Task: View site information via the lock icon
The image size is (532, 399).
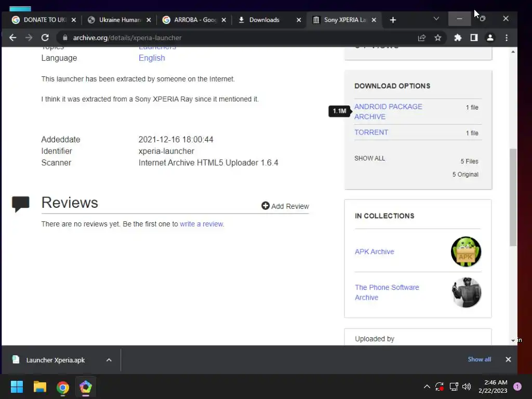Action: click(x=65, y=37)
